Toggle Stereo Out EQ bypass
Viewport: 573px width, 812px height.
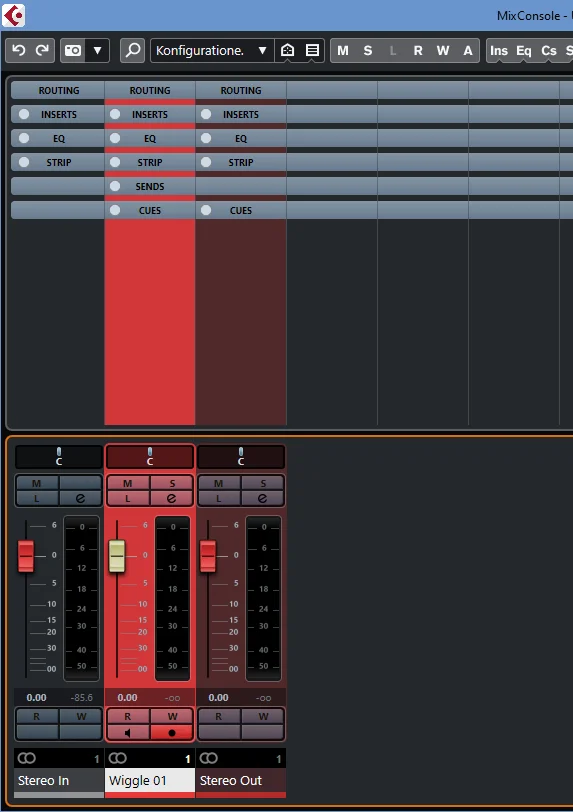pos(206,138)
